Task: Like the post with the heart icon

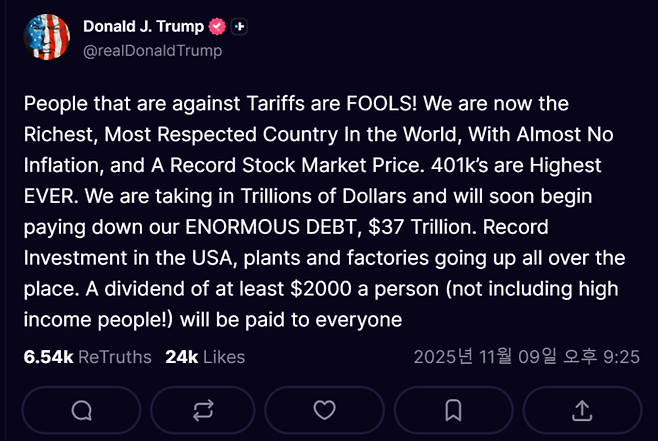Action: point(324,410)
